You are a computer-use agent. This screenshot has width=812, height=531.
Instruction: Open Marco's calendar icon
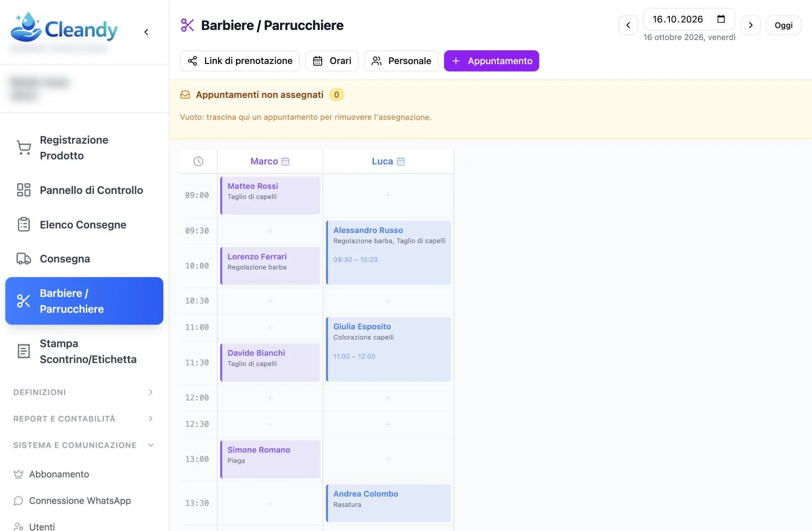click(285, 161)
